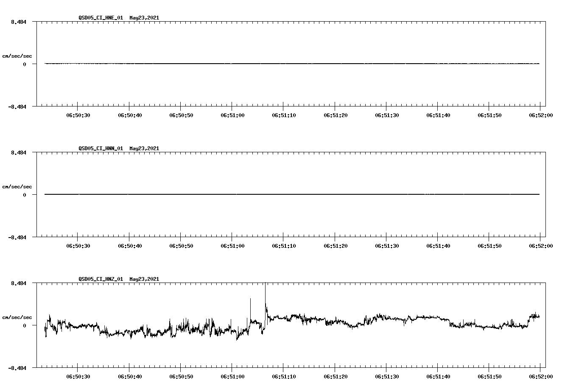Image resolution: width=576 pixels, height=392 pixels.
Task: Click 06:51:50 time label under HNE plot
Action: click(489, 115)
